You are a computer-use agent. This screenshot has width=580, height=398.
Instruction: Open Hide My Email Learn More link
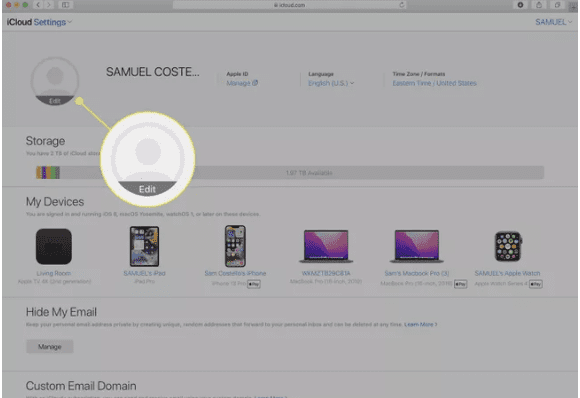click(x=421, y=324)
